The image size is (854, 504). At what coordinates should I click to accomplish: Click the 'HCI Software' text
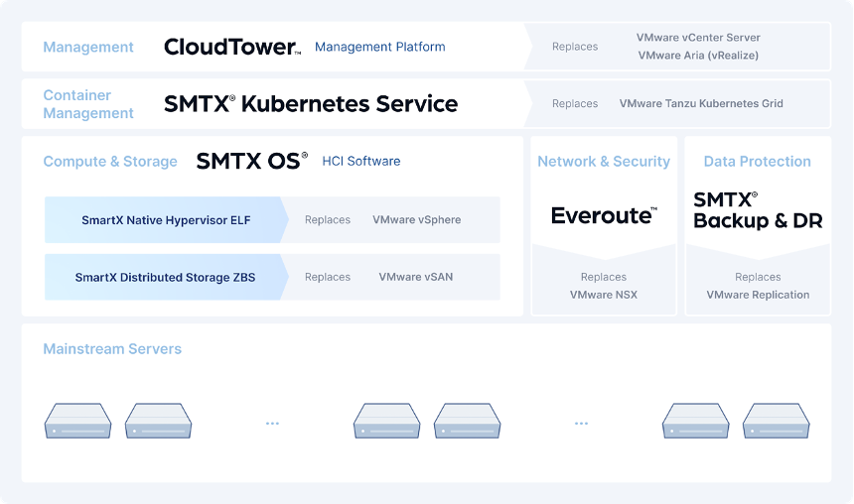361,161
